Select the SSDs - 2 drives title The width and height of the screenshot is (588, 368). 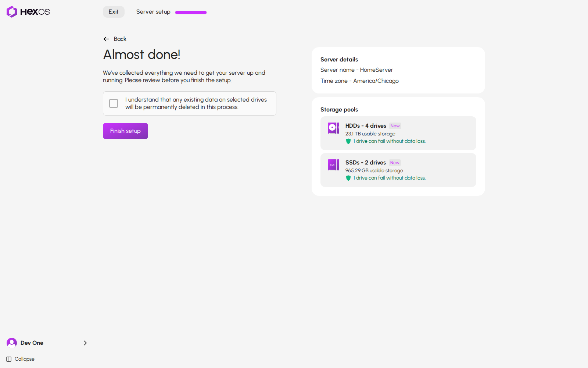[366, 163]
